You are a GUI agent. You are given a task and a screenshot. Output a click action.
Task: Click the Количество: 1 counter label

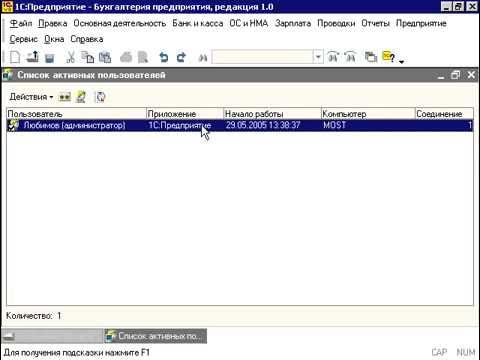(x=34, y=316)
